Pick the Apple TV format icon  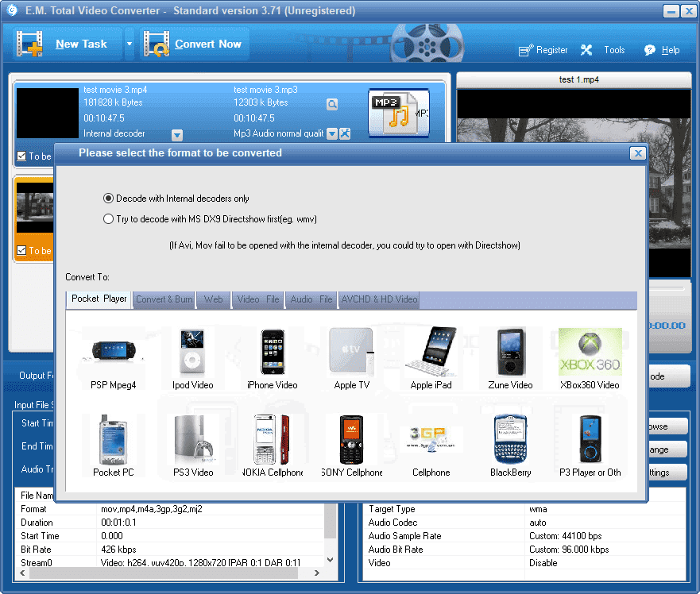(352, 352)
